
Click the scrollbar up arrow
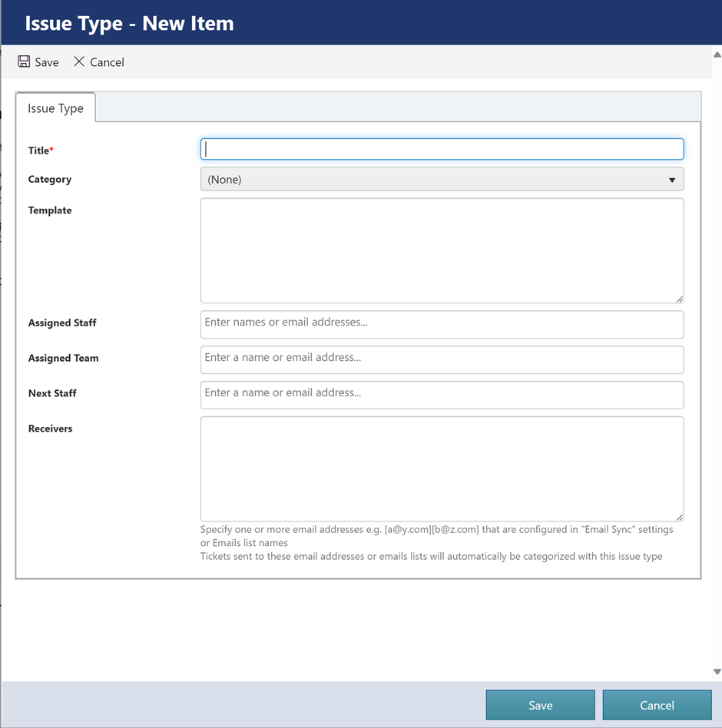[717, 55]
